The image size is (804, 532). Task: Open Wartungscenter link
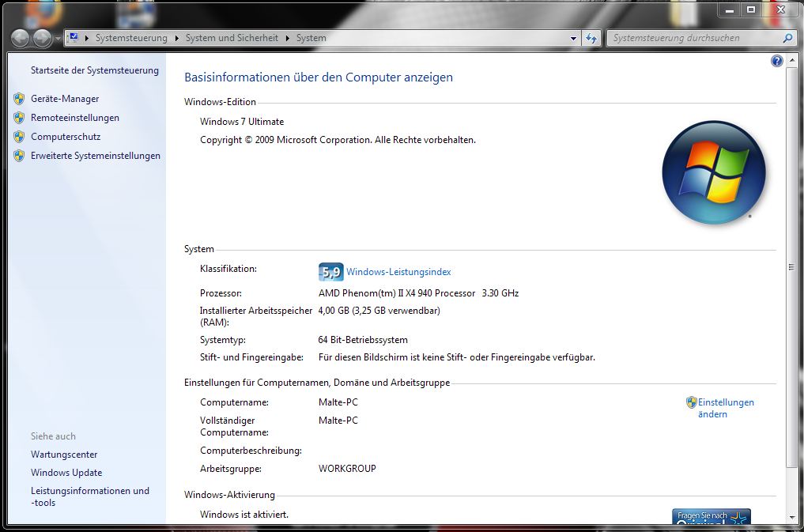click(64, 454)
